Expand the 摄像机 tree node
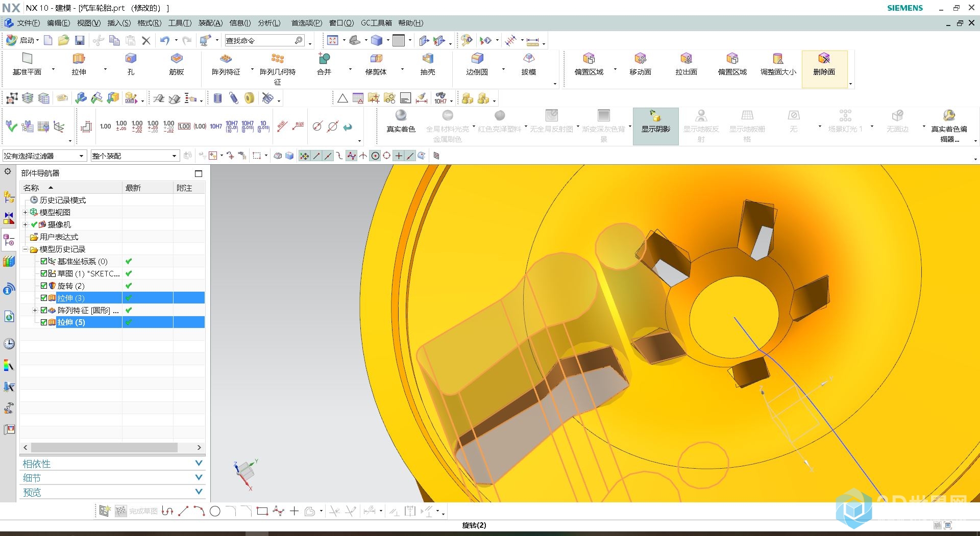This screenshot has width=980, height=536. pyautogui.click(x=25, y=224)
